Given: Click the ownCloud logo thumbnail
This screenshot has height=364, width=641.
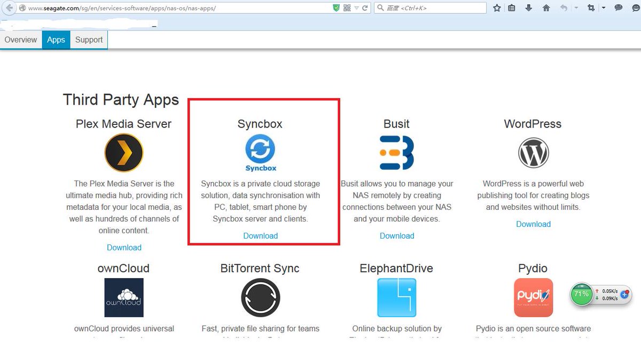Looking at the screenshot, I should point(124,298).
